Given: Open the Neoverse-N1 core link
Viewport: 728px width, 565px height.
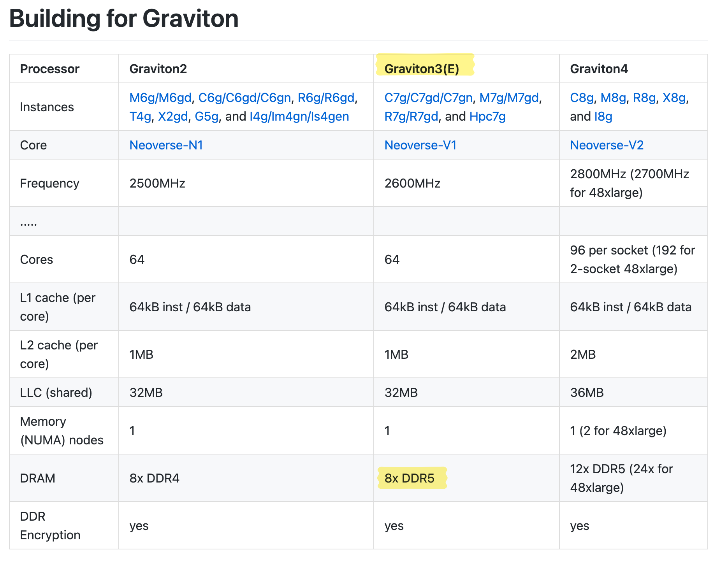Looking at the screenshot, I should (166, 145).
